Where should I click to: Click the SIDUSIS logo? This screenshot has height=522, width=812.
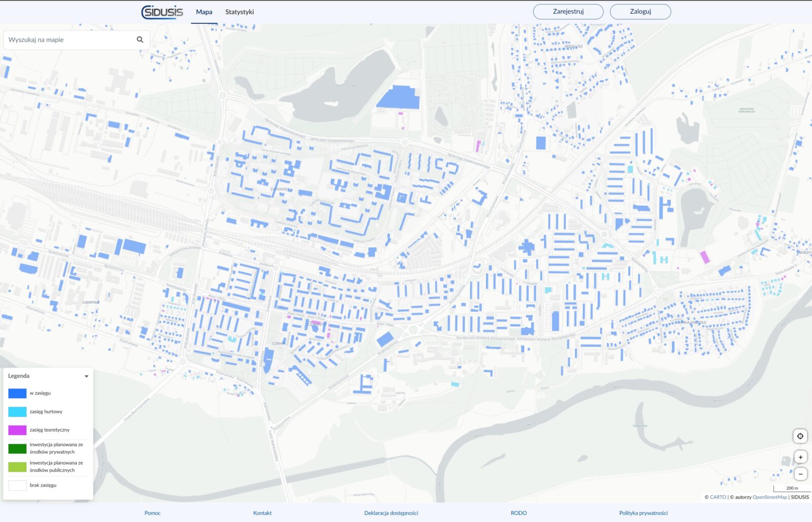162,12
